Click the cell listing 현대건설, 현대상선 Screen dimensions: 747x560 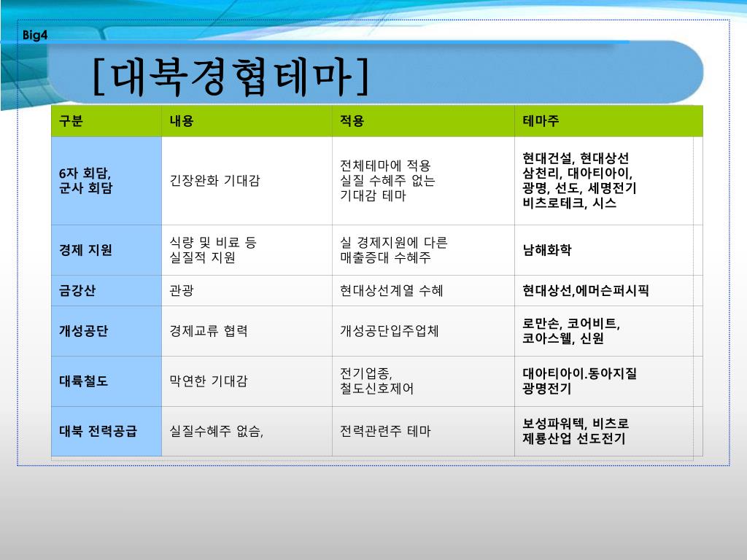[608, 181]
